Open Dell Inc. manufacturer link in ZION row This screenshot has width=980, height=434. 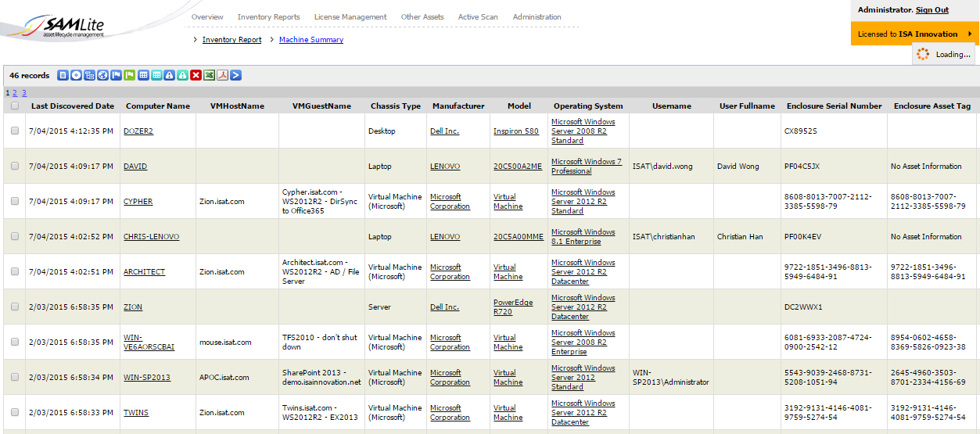coord(444,307)
